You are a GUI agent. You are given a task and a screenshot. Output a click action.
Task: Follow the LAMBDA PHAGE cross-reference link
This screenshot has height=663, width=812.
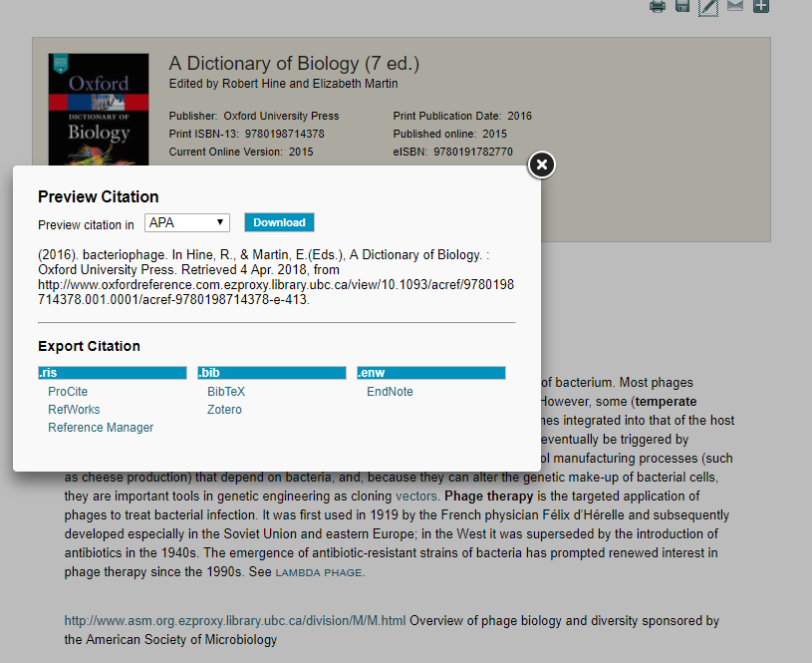coord(319,573)
